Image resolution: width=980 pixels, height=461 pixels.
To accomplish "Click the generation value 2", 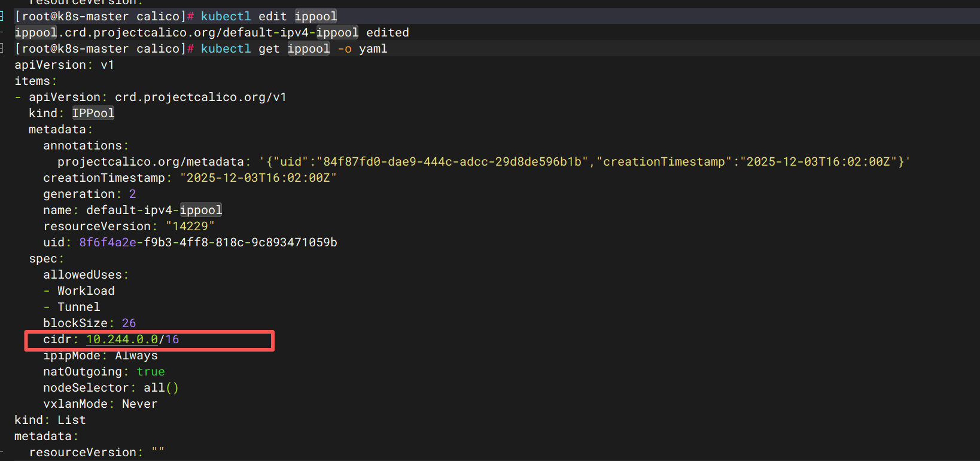I will pyautogui.click(x=132, y=194).
